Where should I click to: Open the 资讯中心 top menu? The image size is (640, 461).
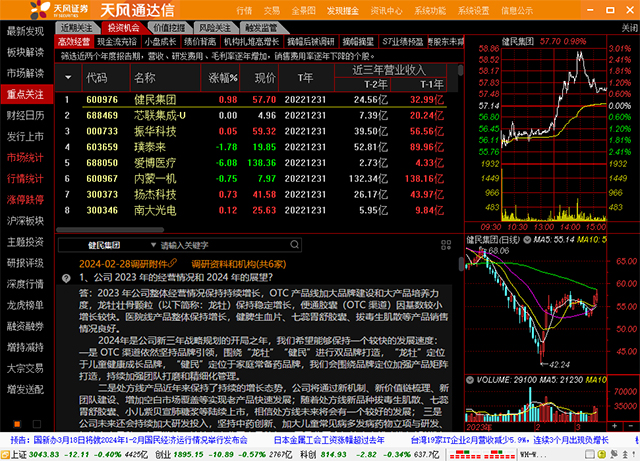[387, 11]
